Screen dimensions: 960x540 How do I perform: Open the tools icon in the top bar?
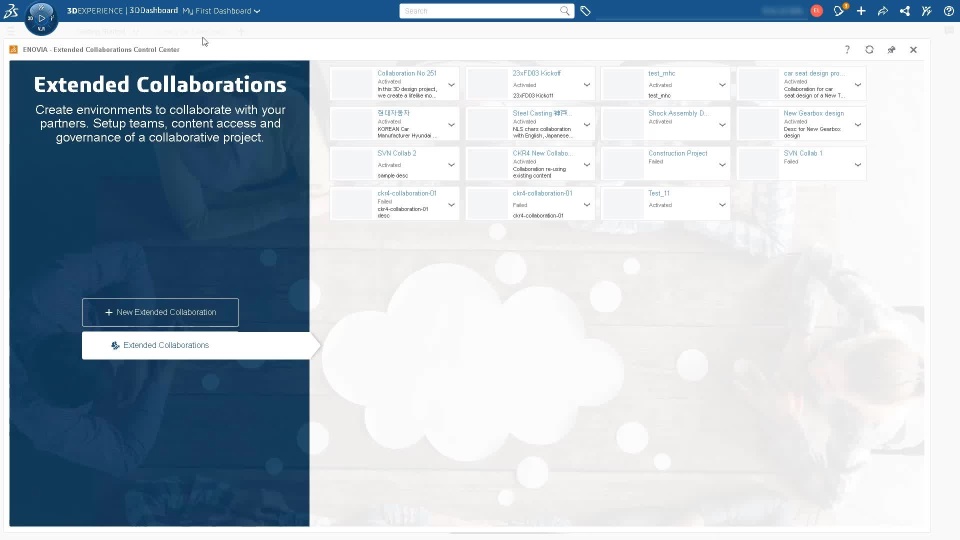tap(927, 10)
